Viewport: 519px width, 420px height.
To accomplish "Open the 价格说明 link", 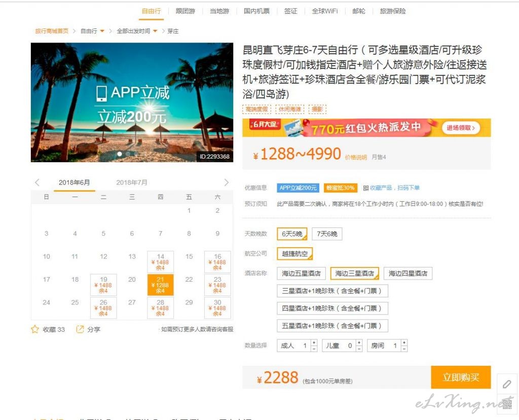I will coord(356,158).
